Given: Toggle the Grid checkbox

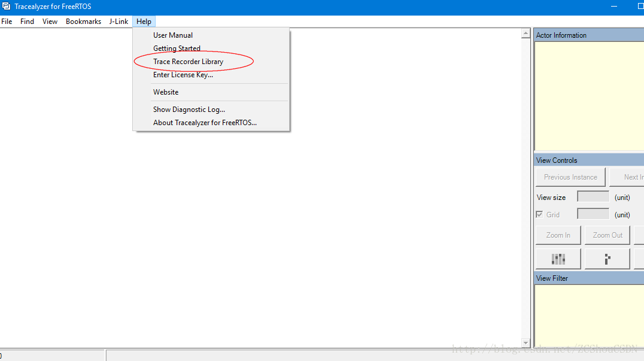Looking at the screenshot, I should tap(539, 215).
